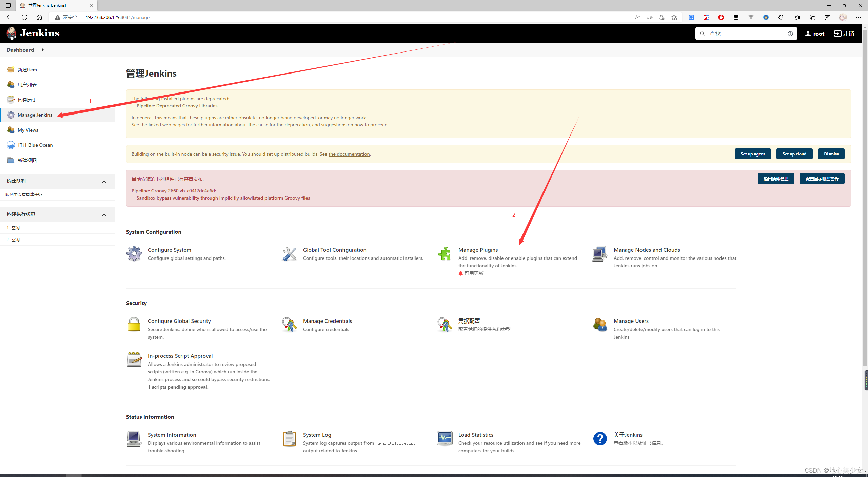Dismiss the built-in node security warning
Viewport: 868px width, 477px height.
(x=831, y=154)
